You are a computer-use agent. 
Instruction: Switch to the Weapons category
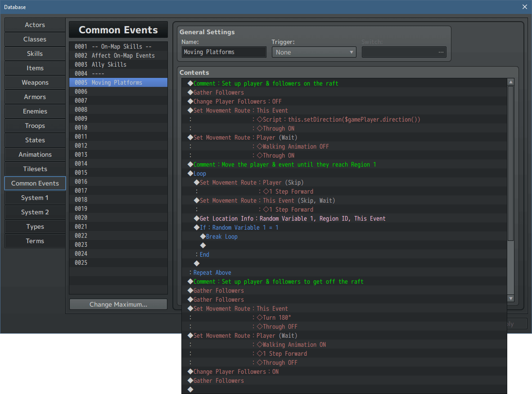tap(35, 82)
